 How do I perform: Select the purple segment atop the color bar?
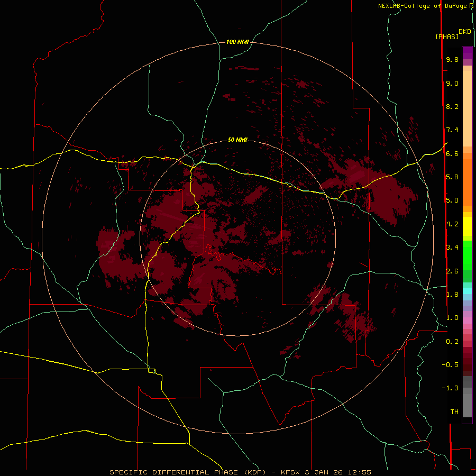[x=467, y=53]
